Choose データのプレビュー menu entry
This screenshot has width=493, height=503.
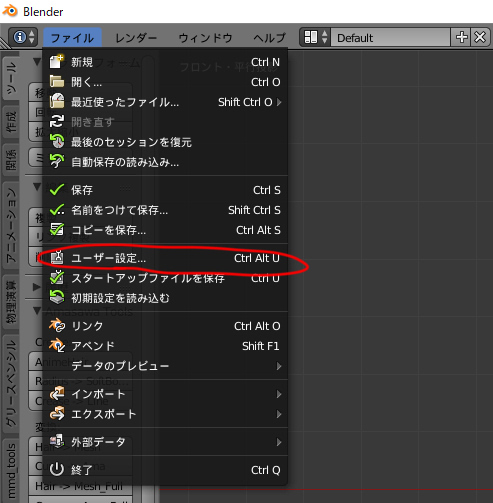tap(165, 366)
